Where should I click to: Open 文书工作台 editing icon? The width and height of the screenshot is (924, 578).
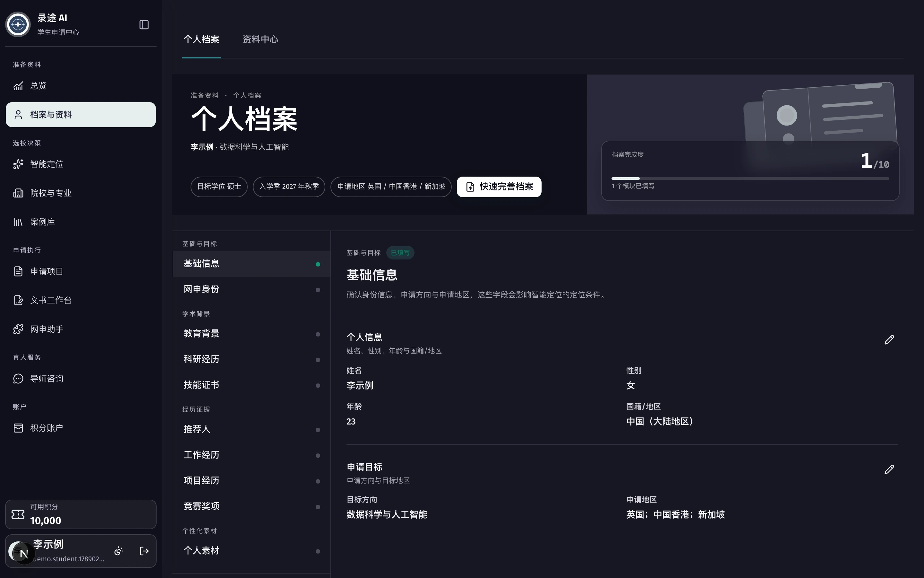(x=81, y=300)
